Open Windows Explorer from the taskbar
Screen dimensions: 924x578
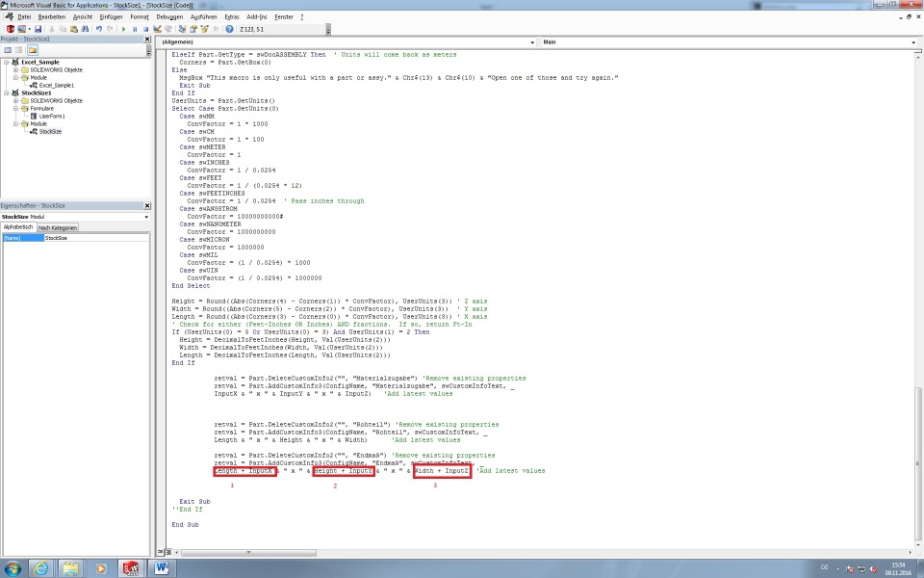click(x=70, y=568)
